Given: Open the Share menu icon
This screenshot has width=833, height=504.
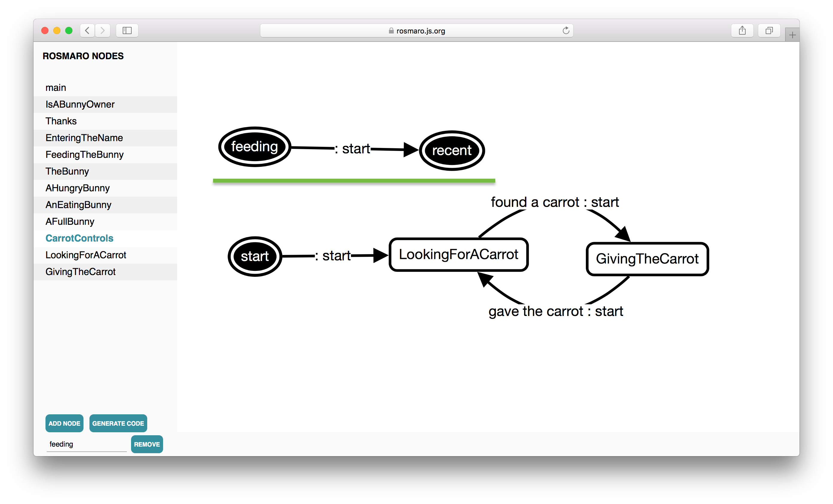Looking at the screenshot, I should point(742,30).
